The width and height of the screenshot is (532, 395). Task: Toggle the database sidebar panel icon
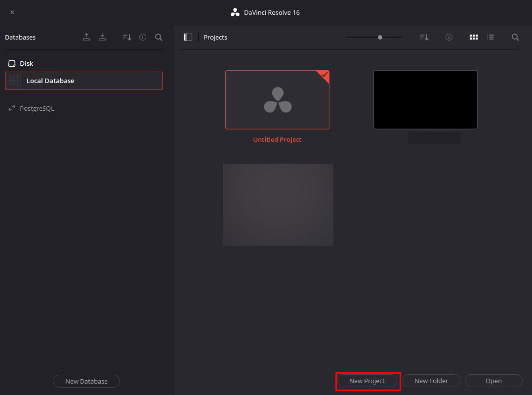point(188,37)
